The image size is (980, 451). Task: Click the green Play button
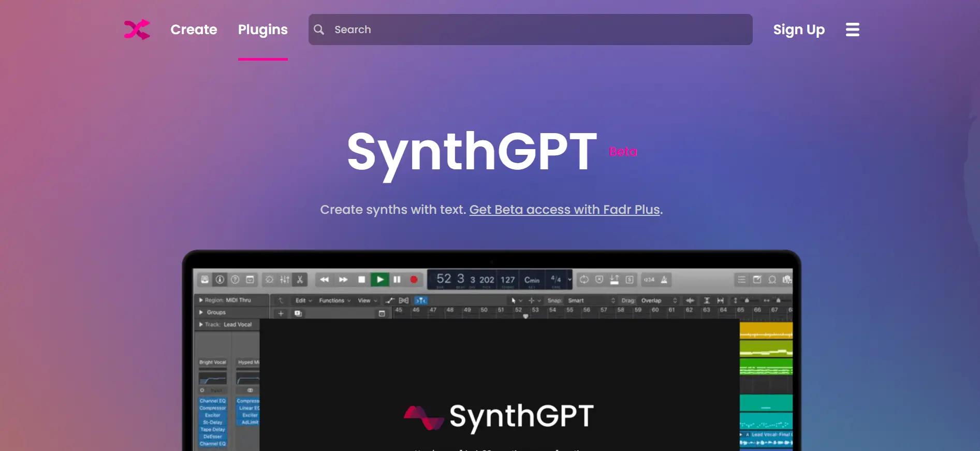coord(380,280)
